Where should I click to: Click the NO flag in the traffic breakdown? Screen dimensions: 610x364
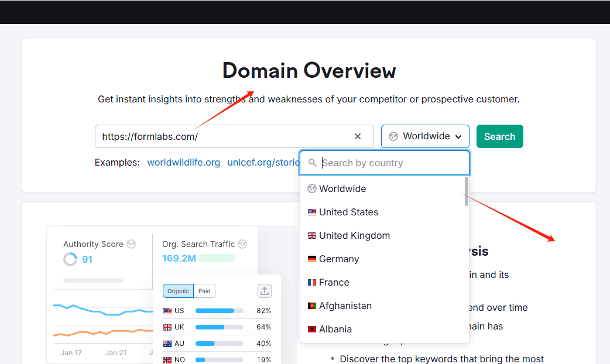tap(167, 360)
